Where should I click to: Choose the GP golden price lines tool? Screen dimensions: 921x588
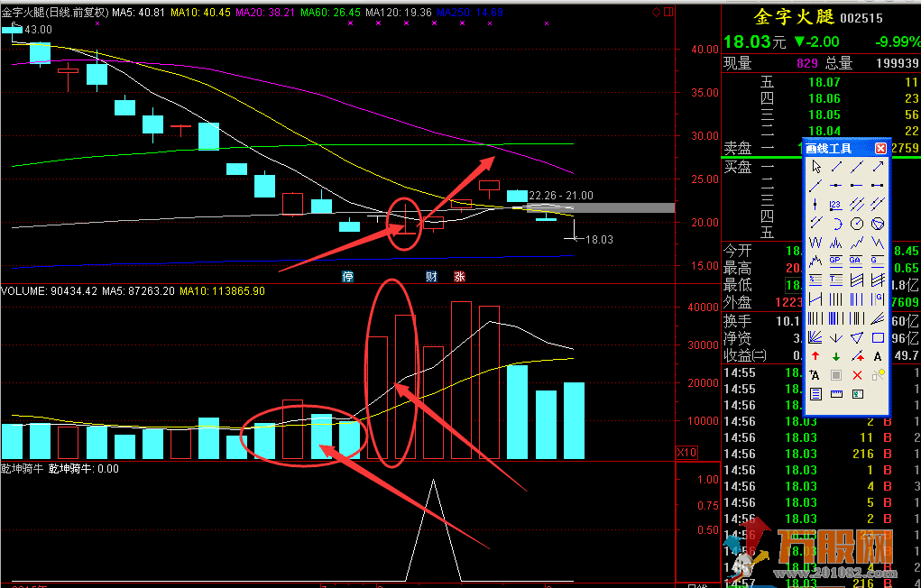pyautogui.click(x=836, y=261)
